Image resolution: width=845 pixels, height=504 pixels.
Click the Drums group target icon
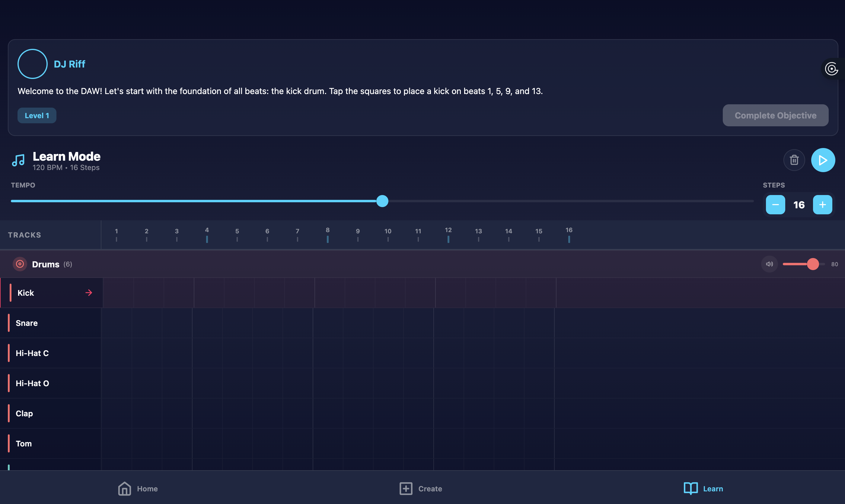[x=20, y=264]
